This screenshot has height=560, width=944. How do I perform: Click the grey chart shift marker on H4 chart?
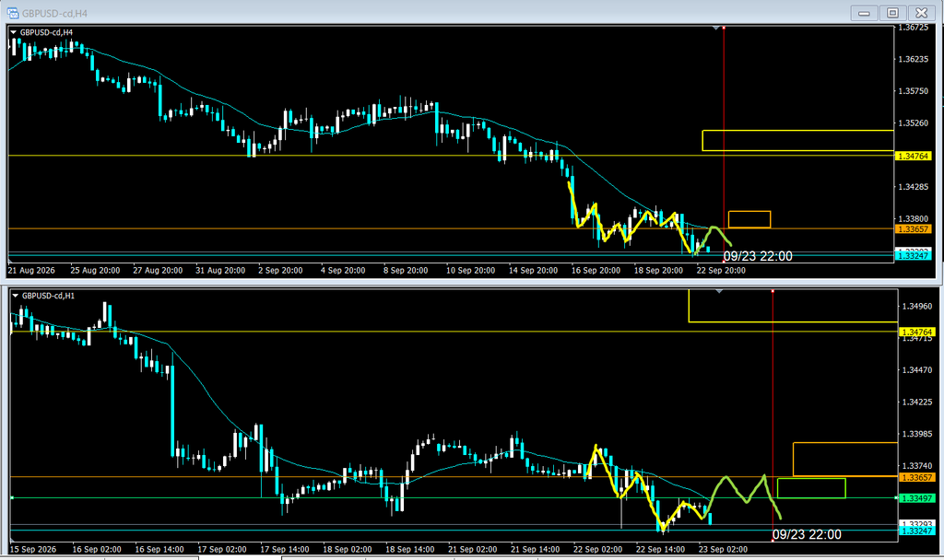[x=715, y=28]
